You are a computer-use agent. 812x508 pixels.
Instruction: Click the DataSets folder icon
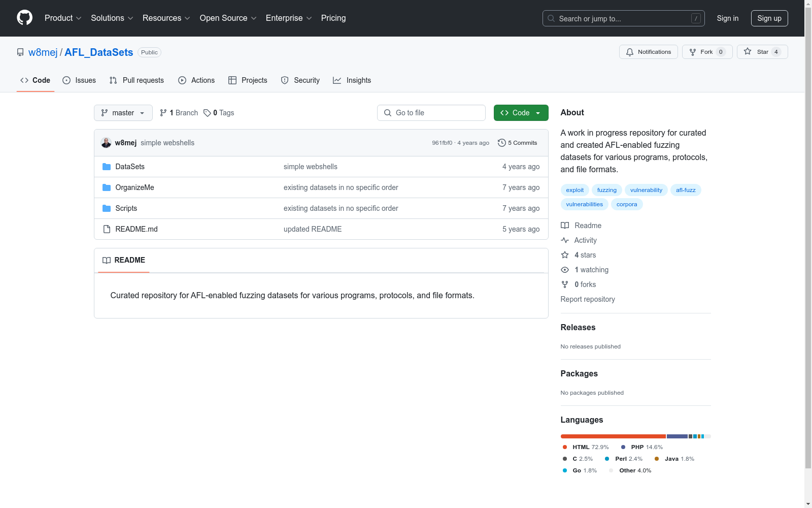(x=107, y=167)
